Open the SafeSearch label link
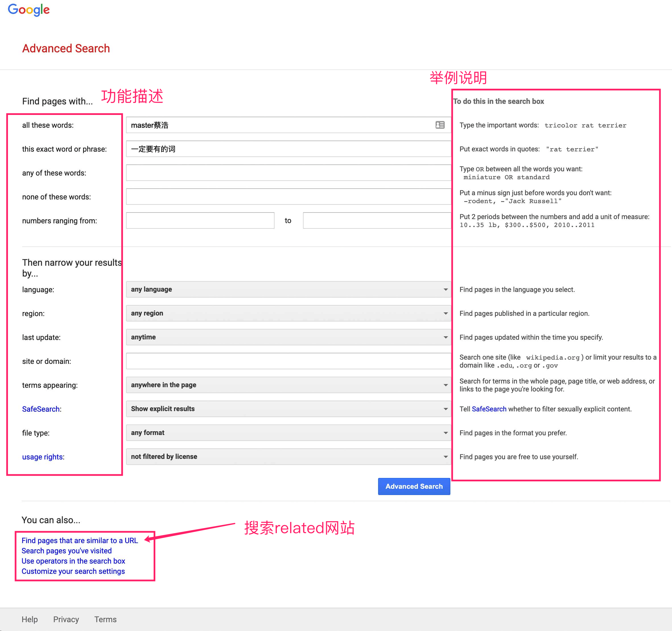672x631 pixels. tap(41, 409)
